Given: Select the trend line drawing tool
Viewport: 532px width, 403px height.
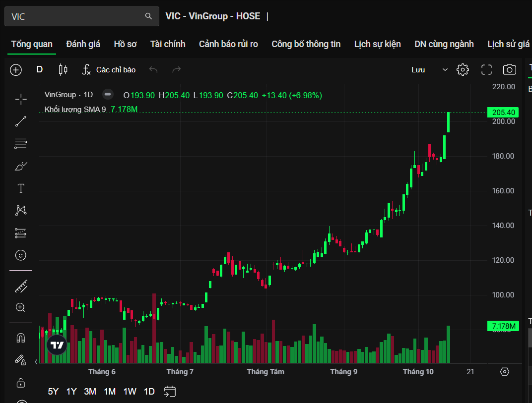Looking at the screenshot, I should pyautogui.click(x=21, y=121).
